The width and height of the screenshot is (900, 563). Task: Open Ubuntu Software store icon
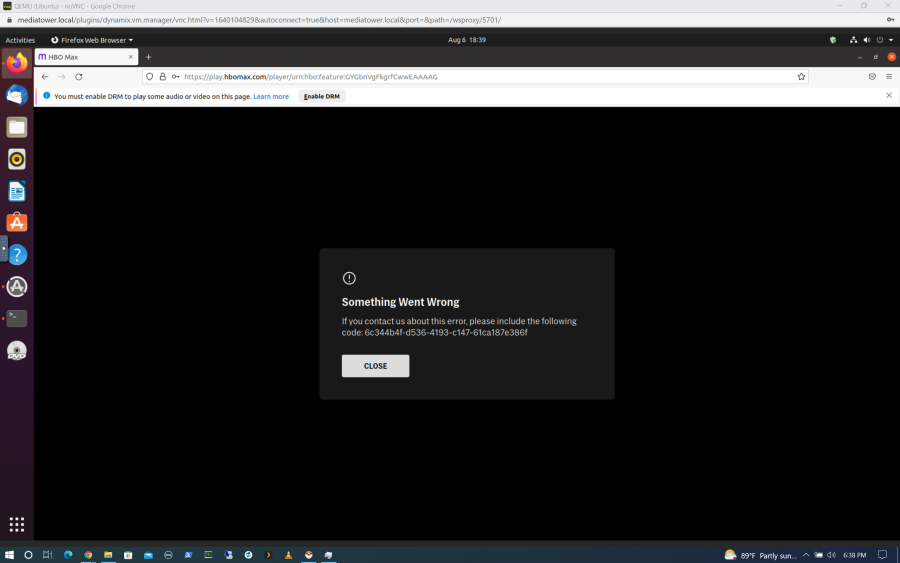click(x=17, y=223)
